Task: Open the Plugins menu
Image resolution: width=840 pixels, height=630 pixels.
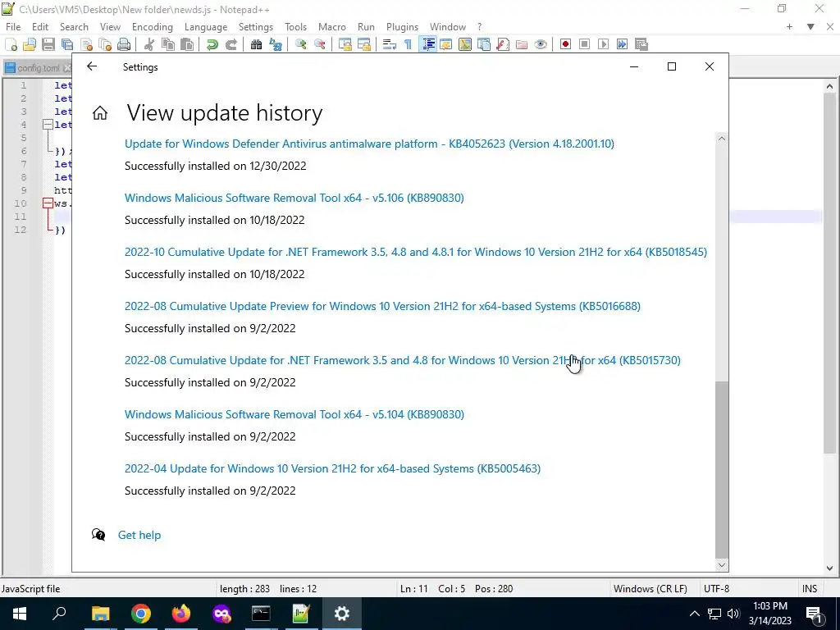Action: coord(402,27)
